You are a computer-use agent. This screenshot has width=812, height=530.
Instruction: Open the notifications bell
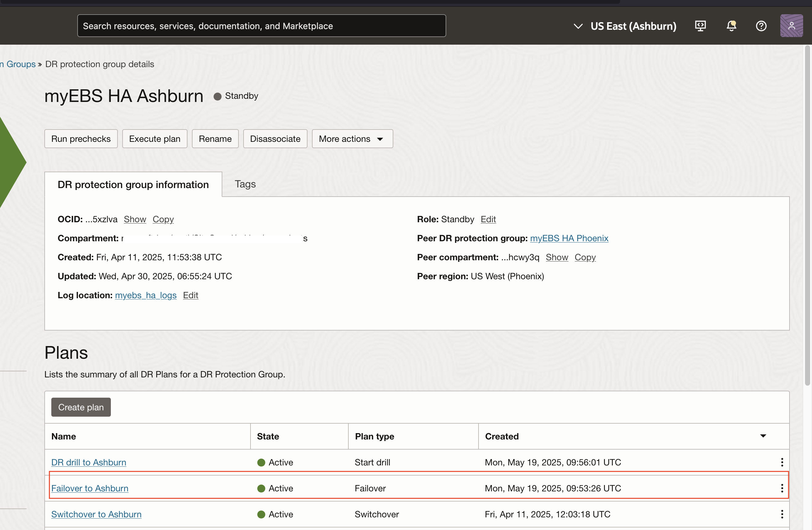pyautogui.click(x=731, y=26)
